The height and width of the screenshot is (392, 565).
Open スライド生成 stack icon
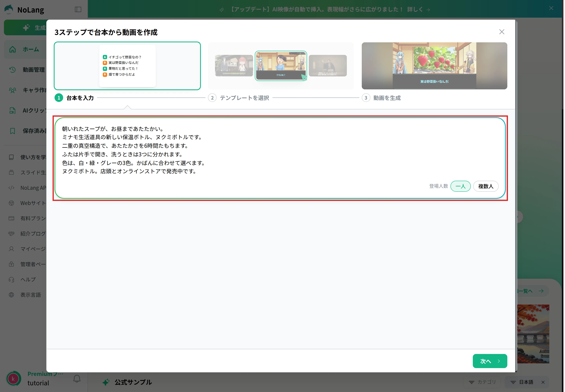tap(12, 172)
